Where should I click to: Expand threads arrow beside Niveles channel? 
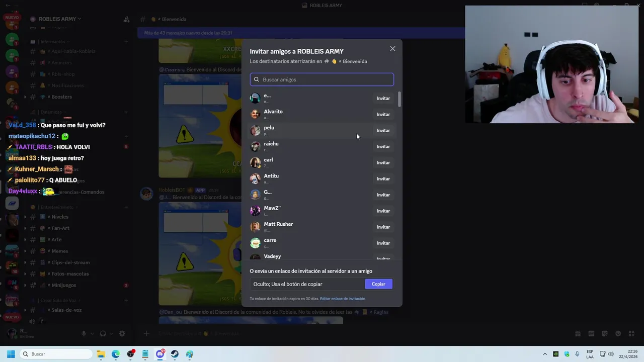tap(25, 217)
